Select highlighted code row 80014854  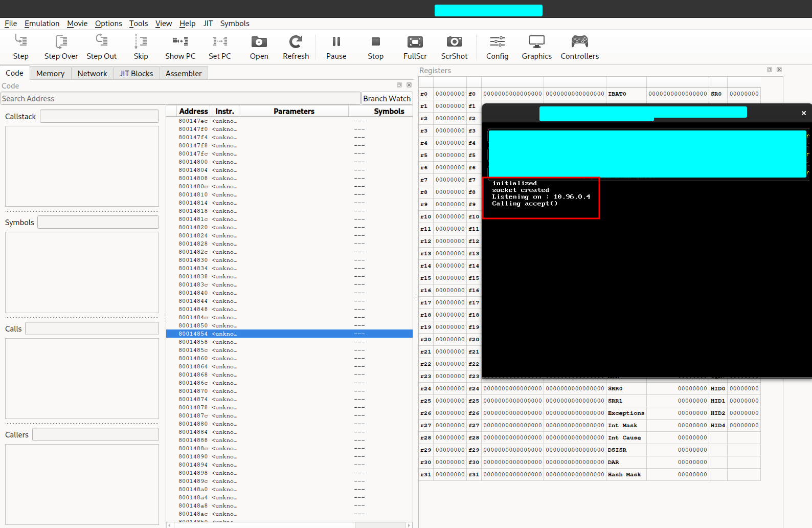point(289,334)
